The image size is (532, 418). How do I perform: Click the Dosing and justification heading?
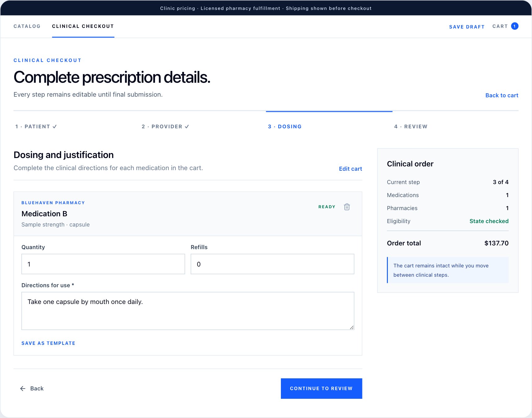[x=64, y=155]
